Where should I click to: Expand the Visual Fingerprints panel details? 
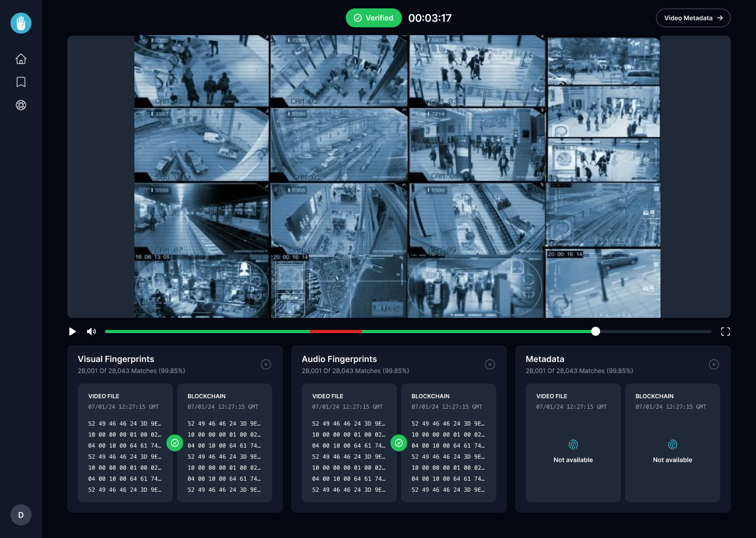266,365
